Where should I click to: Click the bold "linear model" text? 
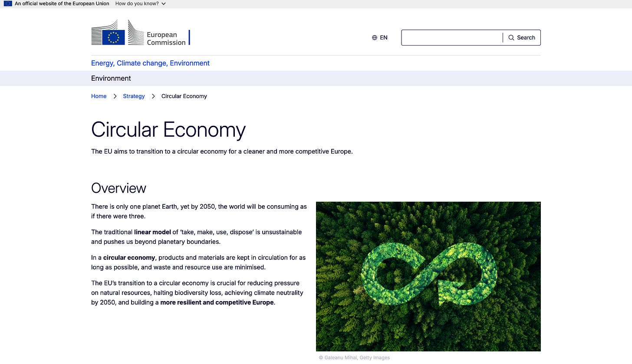(x=152, y=232)
